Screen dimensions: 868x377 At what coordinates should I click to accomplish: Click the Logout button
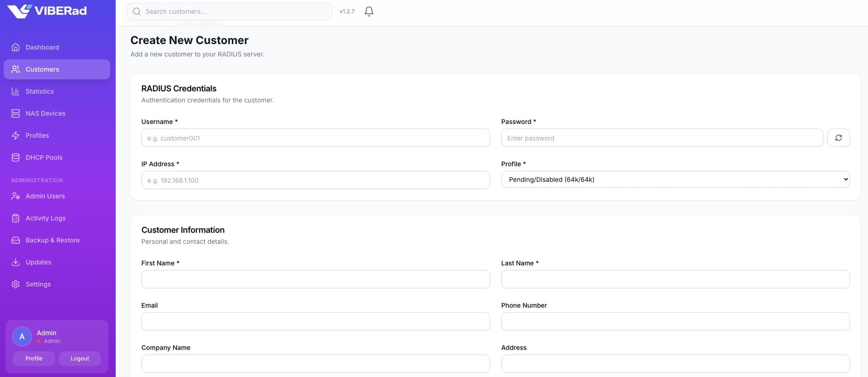(80, 359)
